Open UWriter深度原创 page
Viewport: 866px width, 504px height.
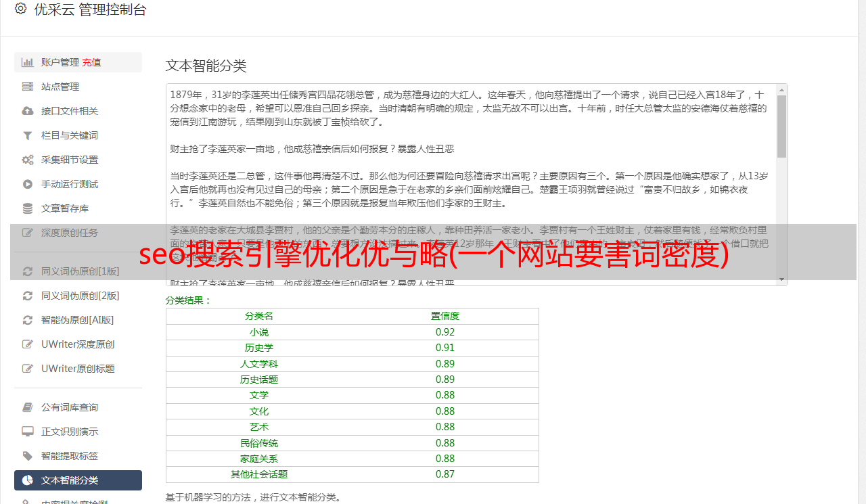78,344
